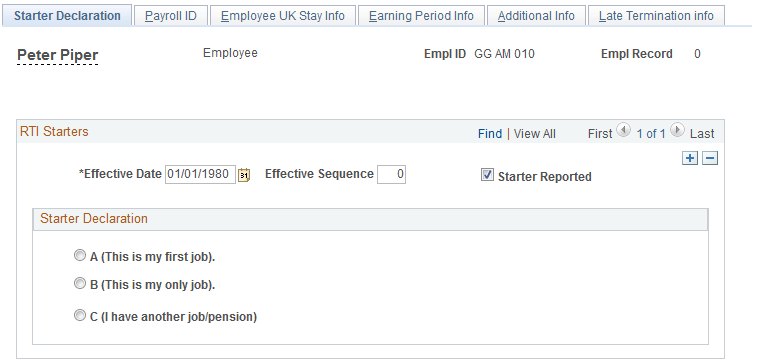
Task: Switch to Additional Info tab
Action: pyautogui.click(x=536, y=15)
